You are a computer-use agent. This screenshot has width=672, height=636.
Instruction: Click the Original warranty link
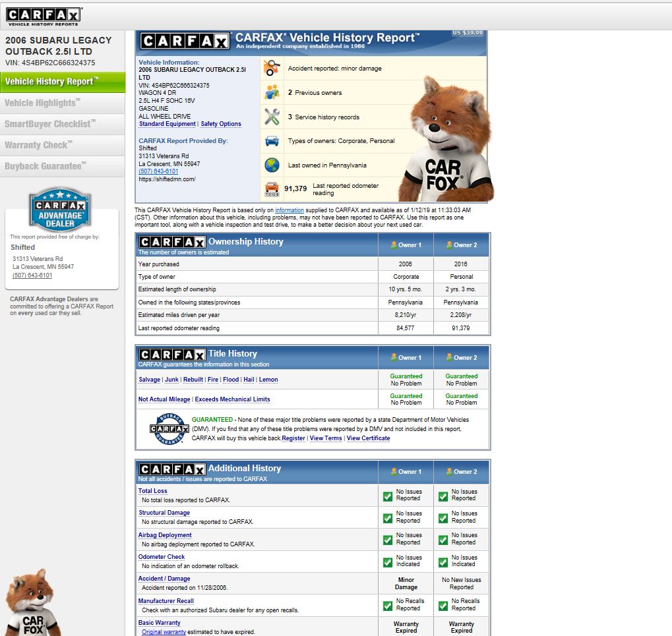pyautogui.click(x=164, y=632)
